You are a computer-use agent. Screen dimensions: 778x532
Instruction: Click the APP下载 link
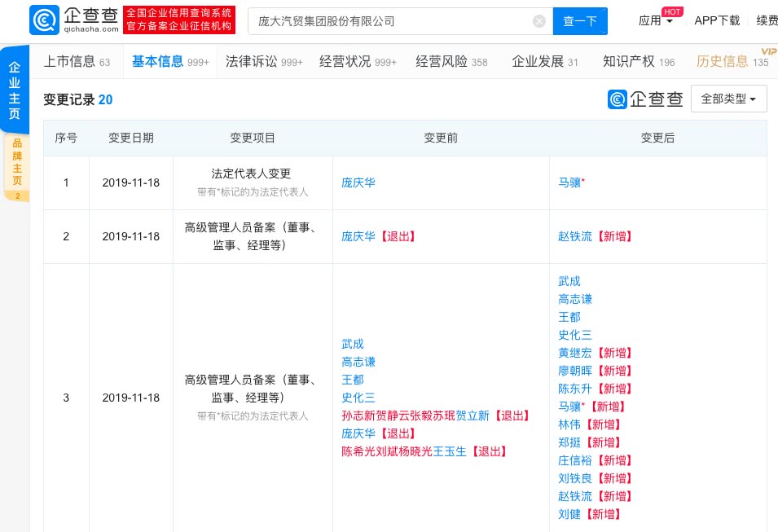click(x=717, y=21)
